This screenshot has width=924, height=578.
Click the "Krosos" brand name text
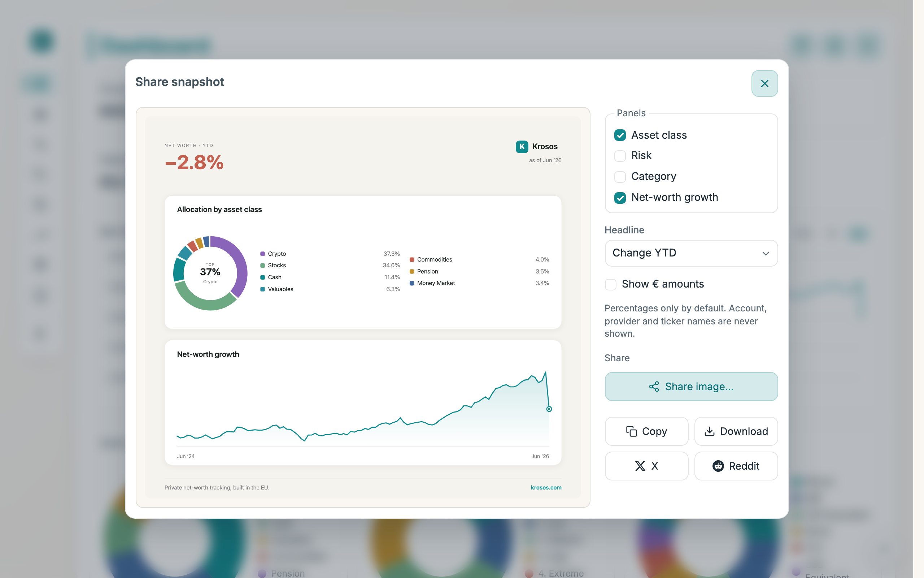click(545, 146)
